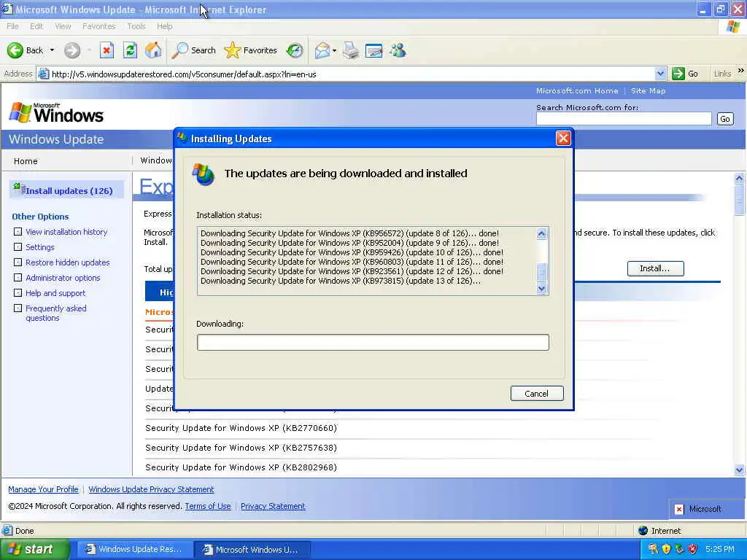
Task: Open the Favorites menu
Action: tap(98, 26)
